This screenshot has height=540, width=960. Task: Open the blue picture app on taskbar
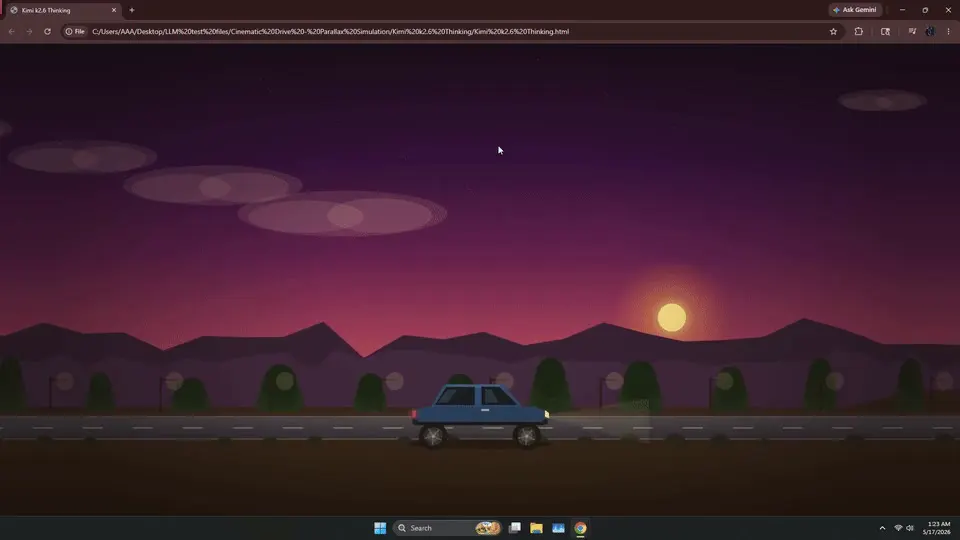click(558, 528)
